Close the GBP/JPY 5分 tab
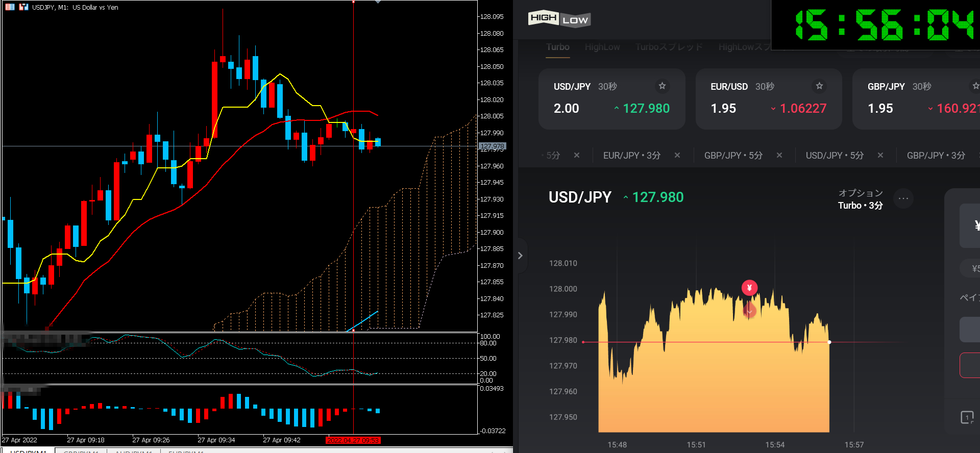 (779, 156)
